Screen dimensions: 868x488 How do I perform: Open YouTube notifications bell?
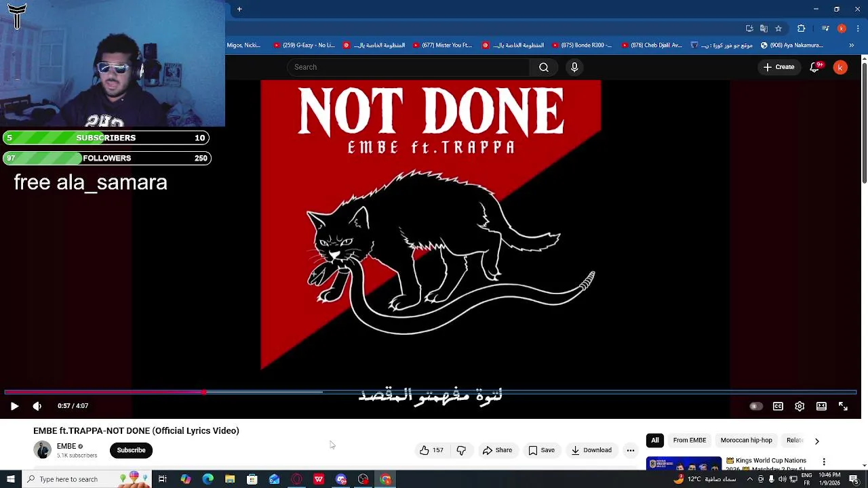815,67
